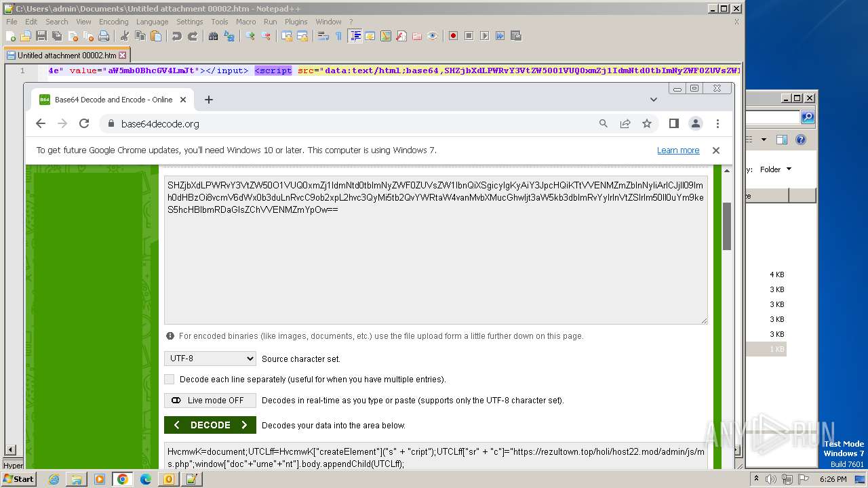Dismiss the Chrome updates notification bar
Viewport: 868px width, 488px height.
coord(716,150)
